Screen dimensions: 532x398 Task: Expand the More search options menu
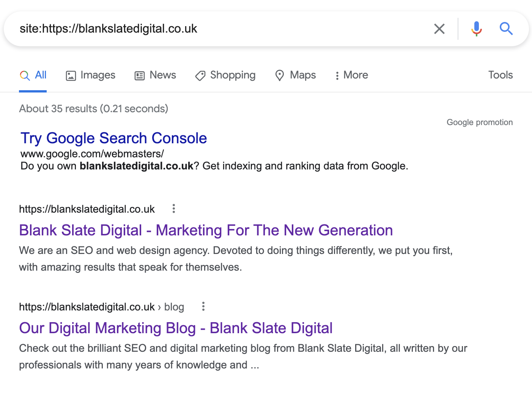pyautogui.click(x=351, y=75)
